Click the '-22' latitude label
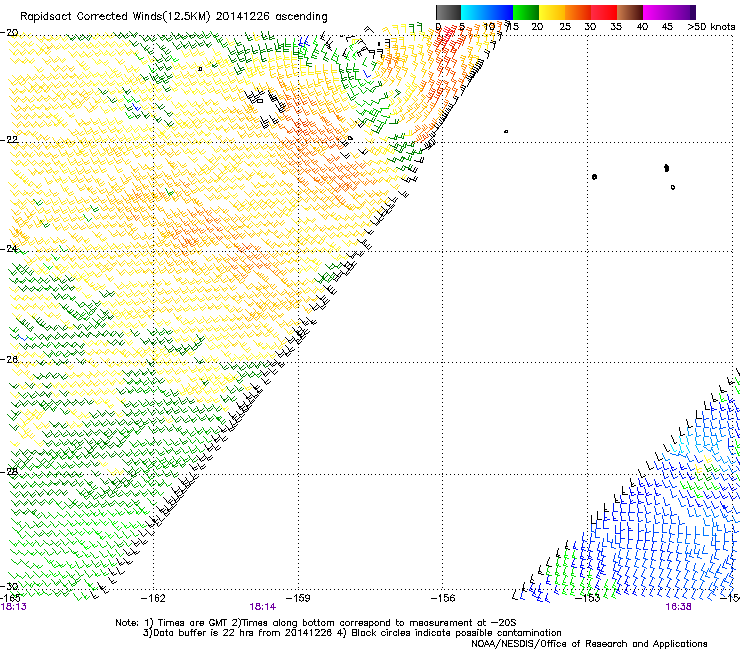 [x=9, y=139]
